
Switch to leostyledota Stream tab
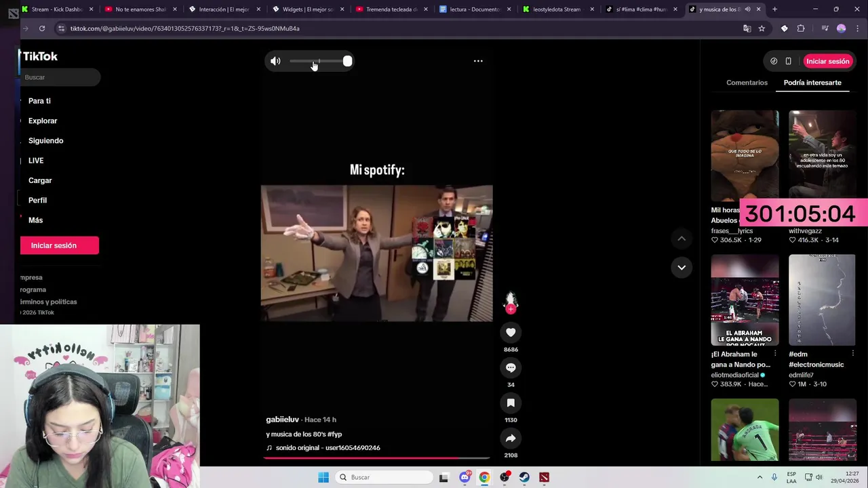[x=559, y=9]
